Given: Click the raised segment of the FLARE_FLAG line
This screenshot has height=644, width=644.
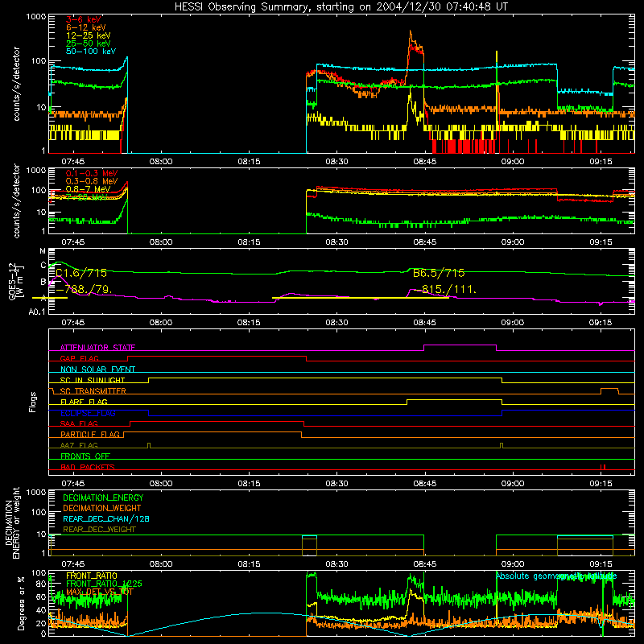Looking at the screenshot, I should click(x=454, y=399).
